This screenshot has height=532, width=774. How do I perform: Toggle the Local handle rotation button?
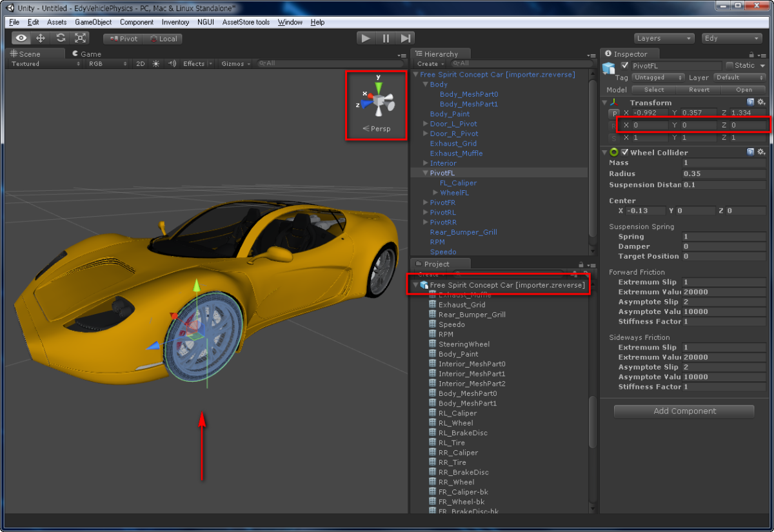163,39
